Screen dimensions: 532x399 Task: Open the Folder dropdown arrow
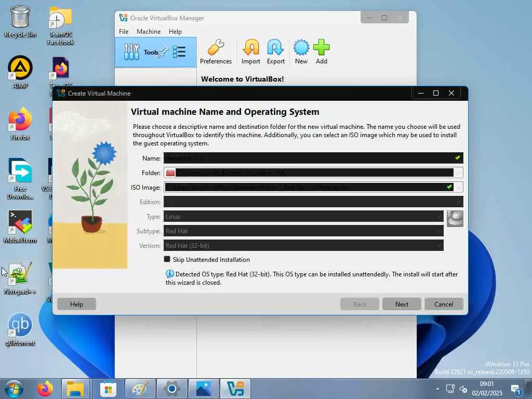[x=459, y=172]
